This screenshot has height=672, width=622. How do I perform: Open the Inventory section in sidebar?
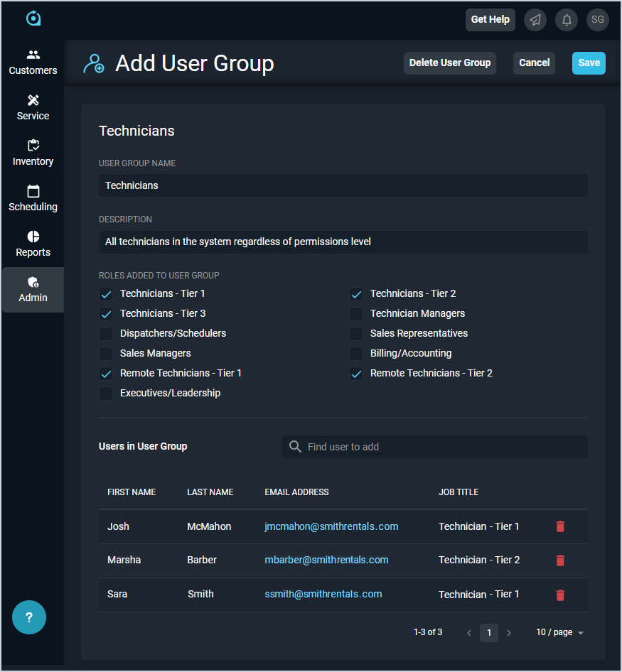coord(33,153)
